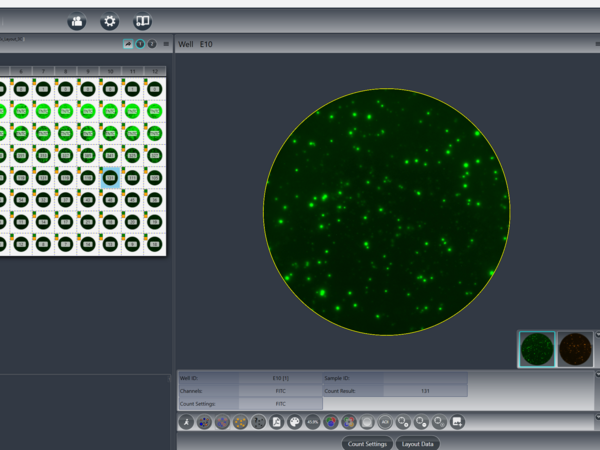Click the save image icon in toolbar
600x450 pixels.
tap(457, 423)
